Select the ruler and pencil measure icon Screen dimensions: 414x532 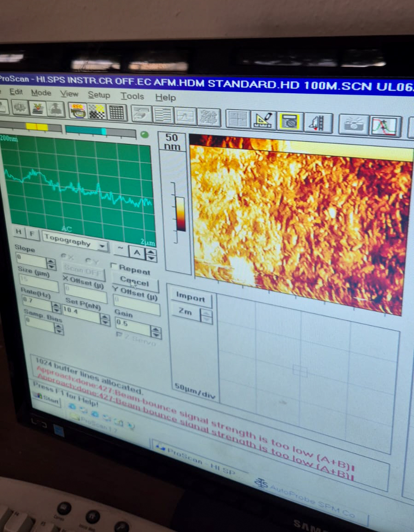pyautogui.click(x=263, y=120)
